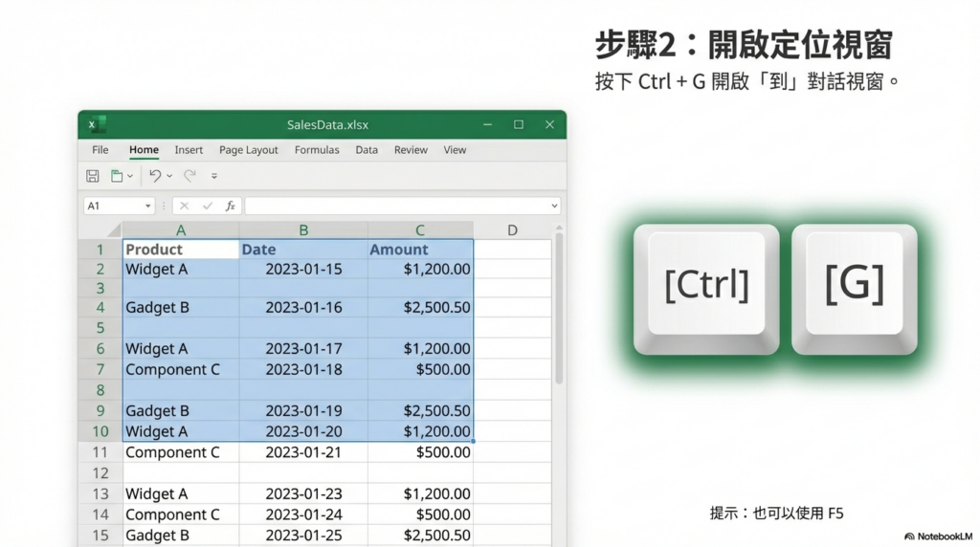Click the vertical scrollbar of the sheet

pyautogui.click(x=559, y=306)
